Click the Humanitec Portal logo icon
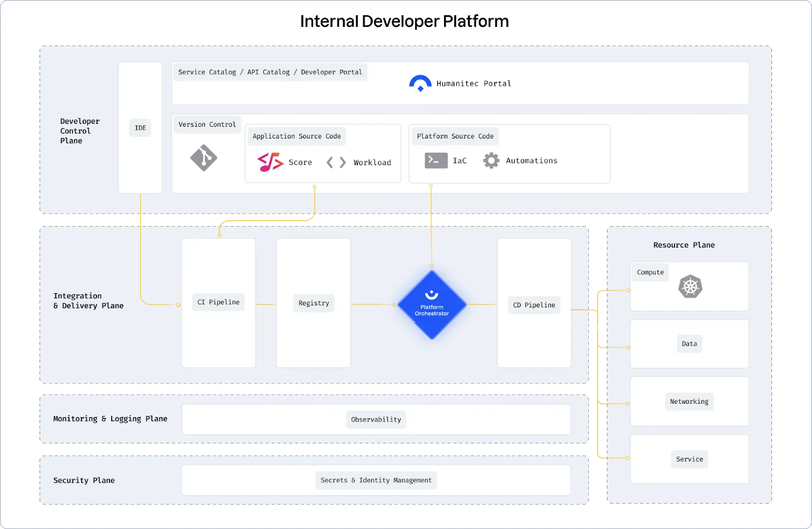Screen dimensions: 812x529 click(x=420, y=83)
